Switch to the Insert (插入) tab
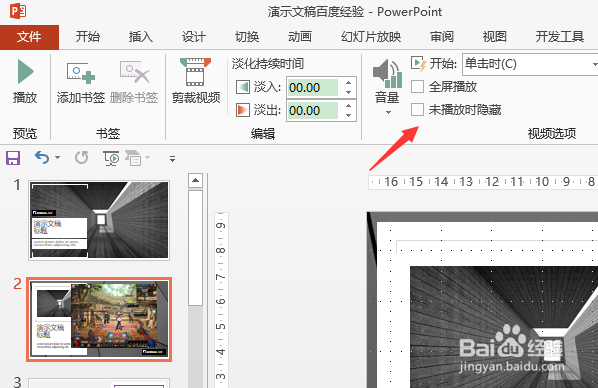Image resolution: width=598 pixels, height=388 pixels. [x=141, y=37]
